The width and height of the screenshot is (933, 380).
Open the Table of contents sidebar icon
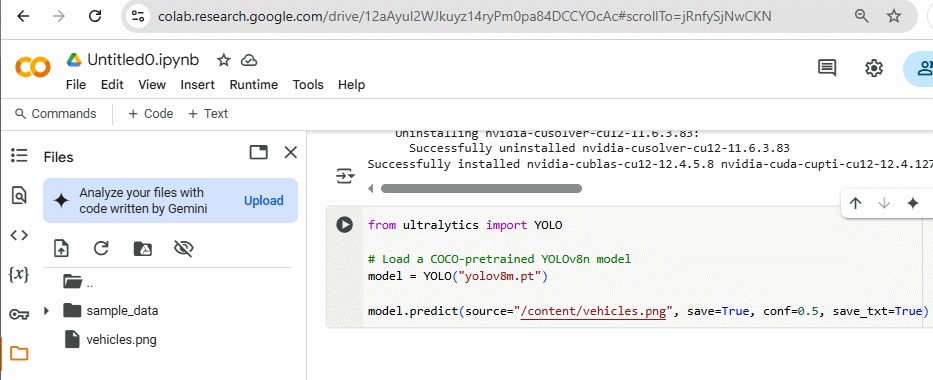click(19, 156)
